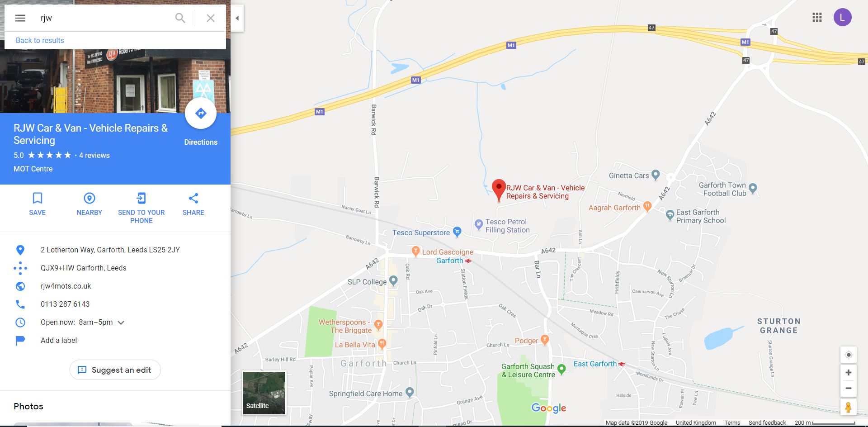Open the Google apps grid
The image size is (868, 427).
(817, 18)
